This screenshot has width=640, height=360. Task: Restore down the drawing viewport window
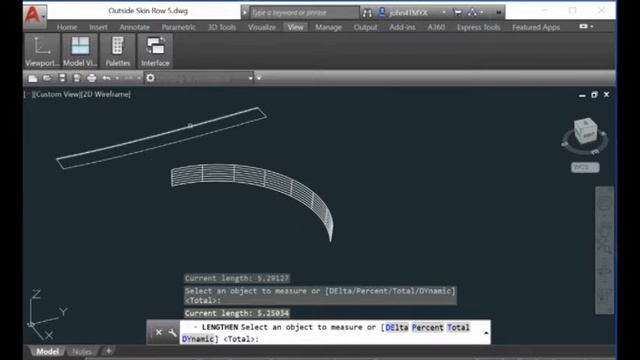(x=594, y=95)
